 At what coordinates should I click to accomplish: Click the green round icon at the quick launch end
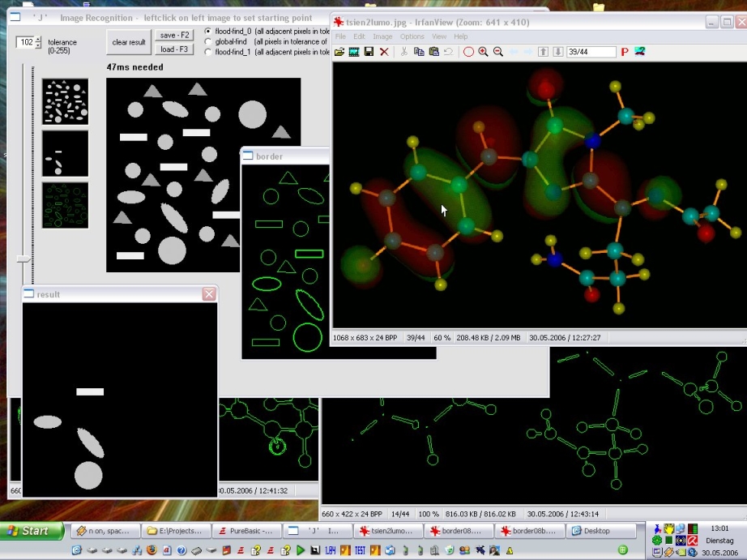[622, 550]
